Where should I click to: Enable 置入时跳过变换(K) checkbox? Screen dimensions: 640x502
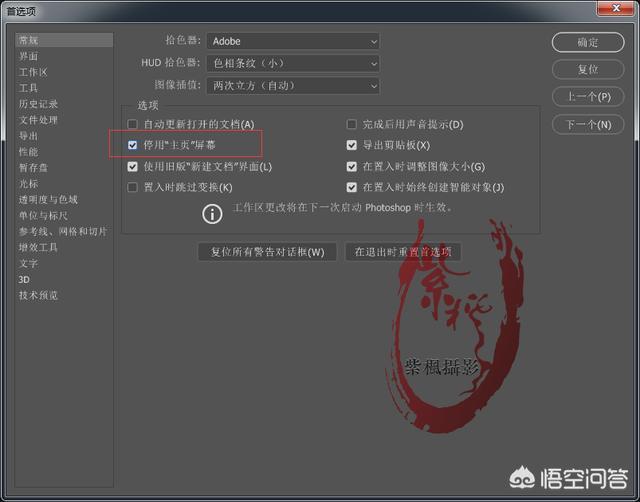coord(132,187)
